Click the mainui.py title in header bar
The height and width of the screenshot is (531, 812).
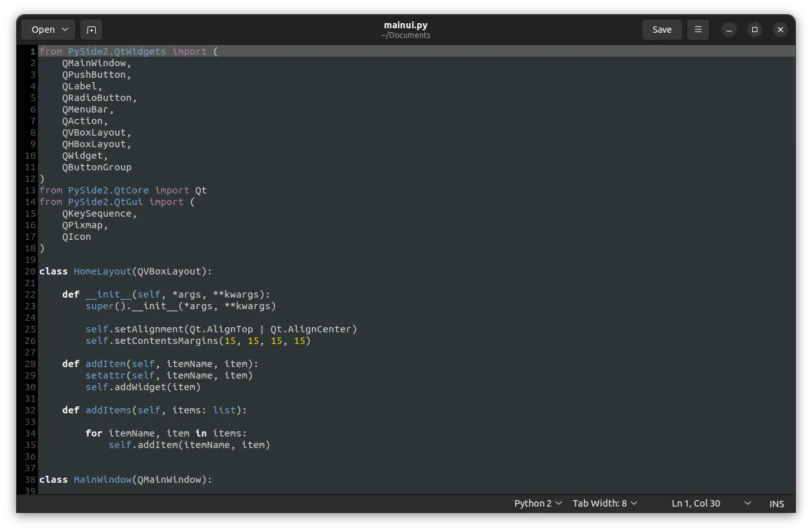pos(405,25)
